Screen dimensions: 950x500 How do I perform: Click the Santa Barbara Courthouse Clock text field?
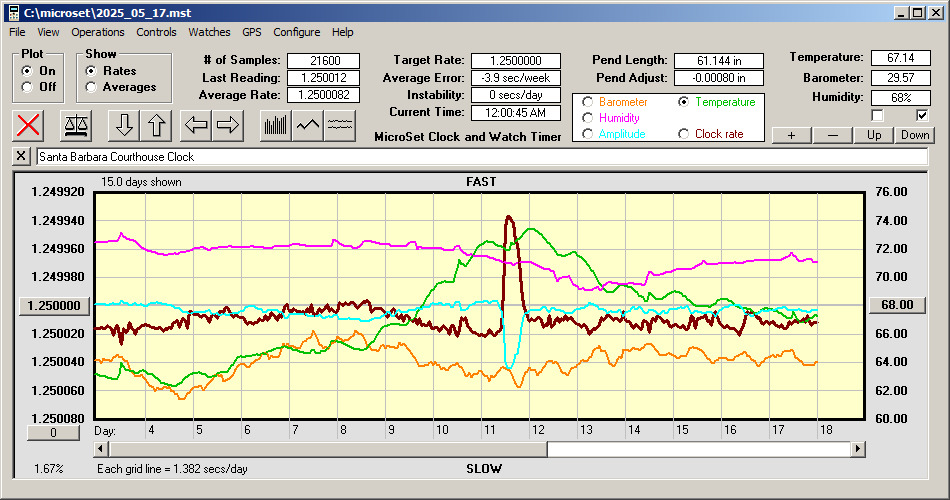(480, 157)
